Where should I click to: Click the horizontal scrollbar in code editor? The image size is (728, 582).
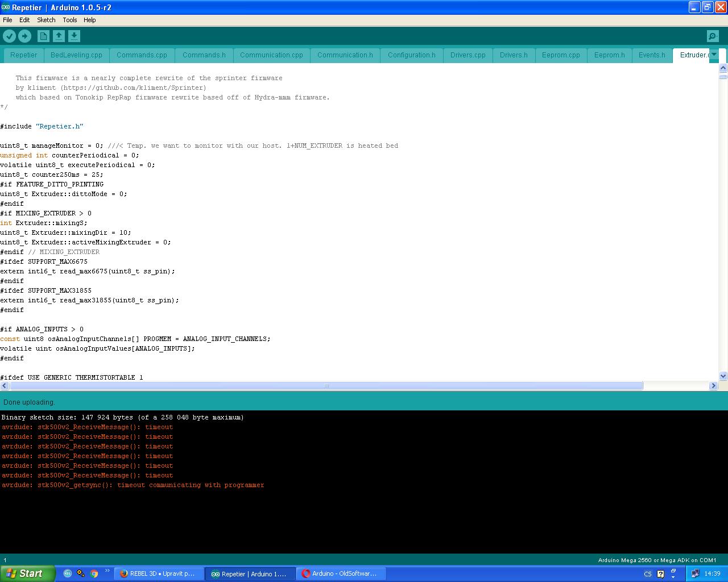(326, 386)
